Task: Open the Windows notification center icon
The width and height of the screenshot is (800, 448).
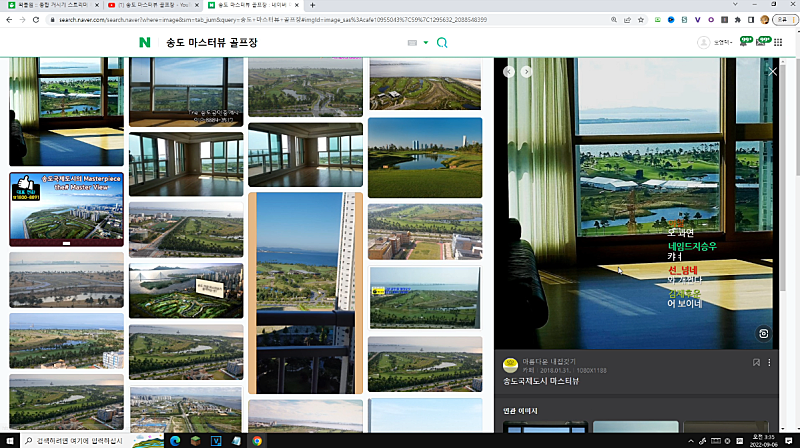Action: coord(789,440)
